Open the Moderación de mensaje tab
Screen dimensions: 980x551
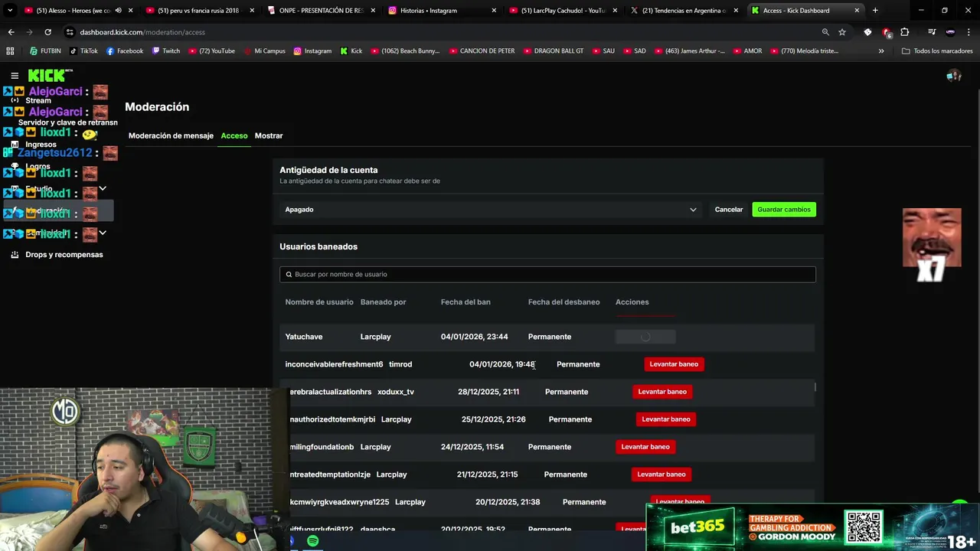click(x=171, y=135)
